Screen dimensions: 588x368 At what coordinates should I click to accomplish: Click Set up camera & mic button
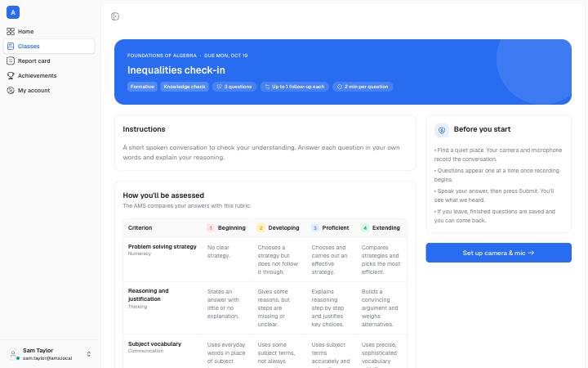pyautogui.click(x=498, y=253)
